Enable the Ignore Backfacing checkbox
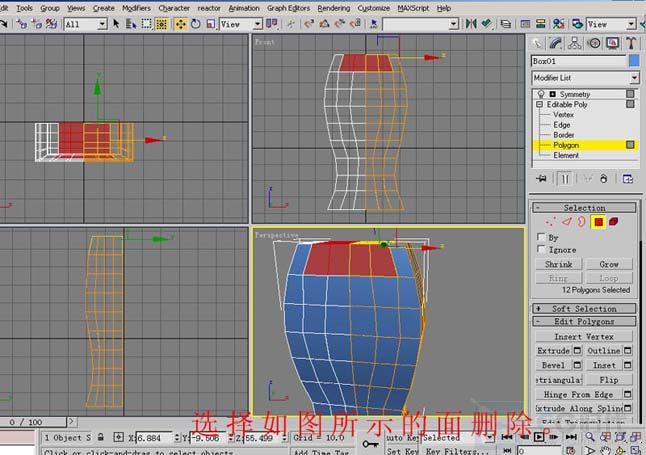Viewport: 646px width, 455px height. 541,249
